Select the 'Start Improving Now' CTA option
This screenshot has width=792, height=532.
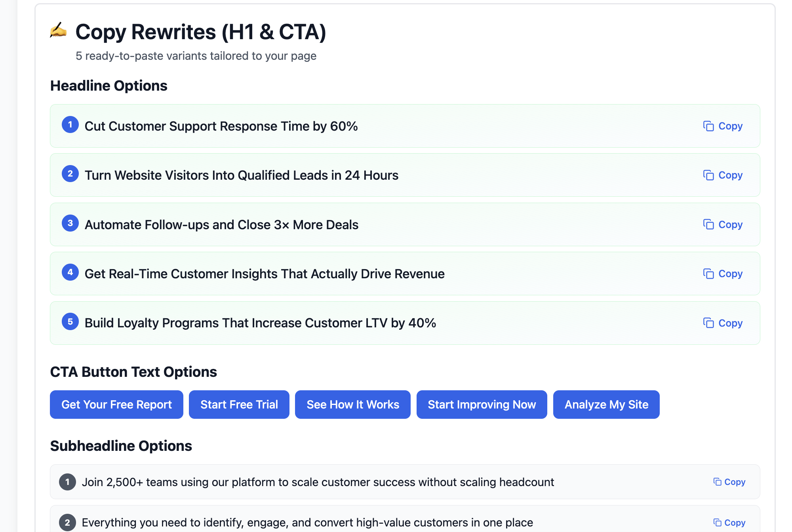point(482,404)
